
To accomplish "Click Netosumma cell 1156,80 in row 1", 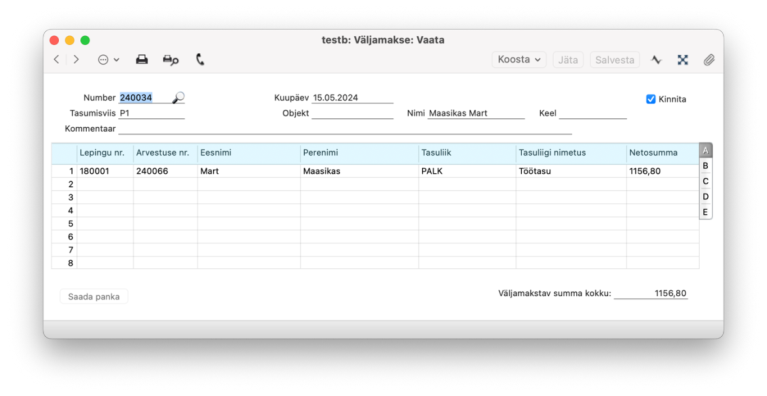I will click(x=663, y=171).
